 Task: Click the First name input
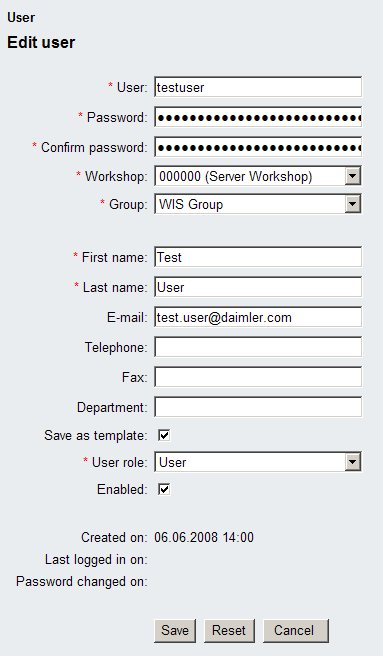258,257
